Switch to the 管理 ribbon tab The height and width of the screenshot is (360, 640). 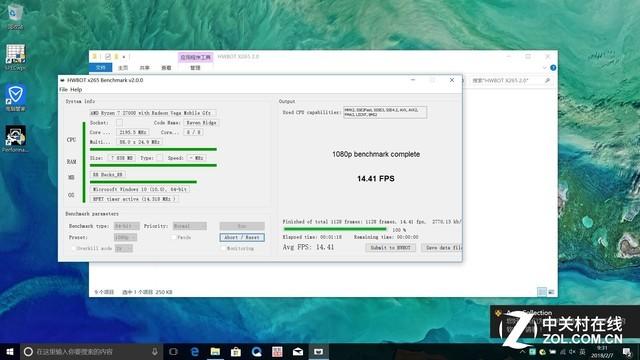(196, 68)
